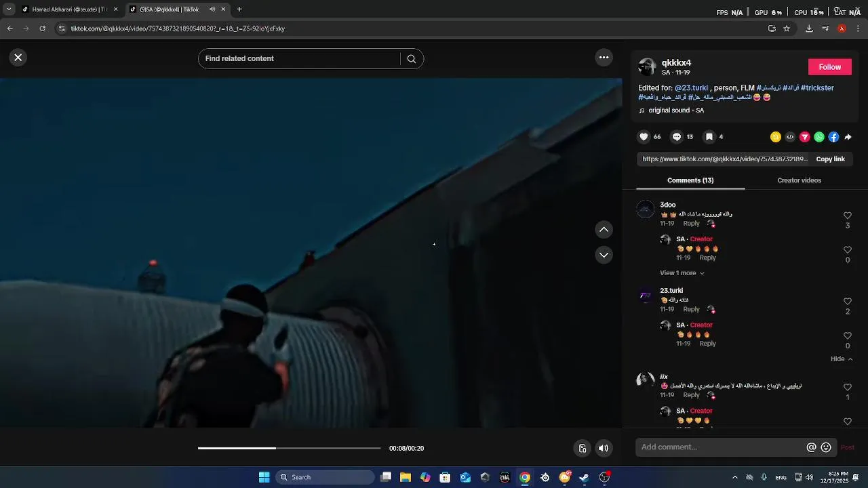The height and width of the screenshot is (488, 868).
Task: Like 23.turki's comment
Action: [847, 302]
